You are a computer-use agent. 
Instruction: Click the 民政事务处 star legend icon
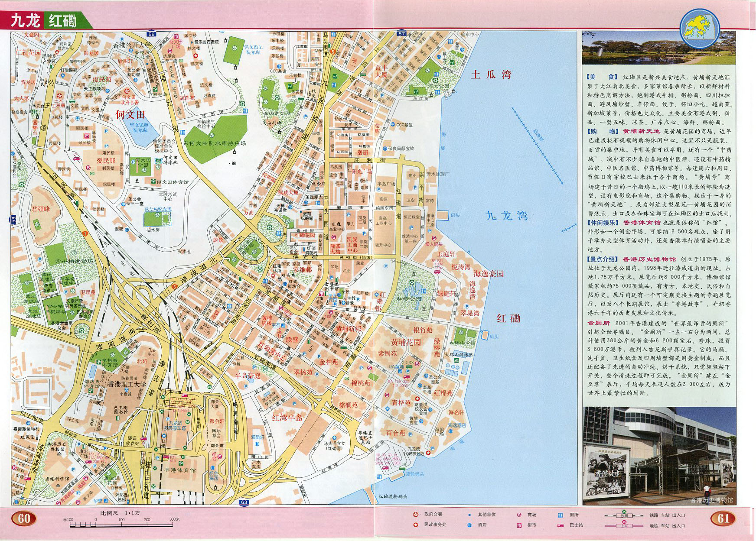coord(416,525)
